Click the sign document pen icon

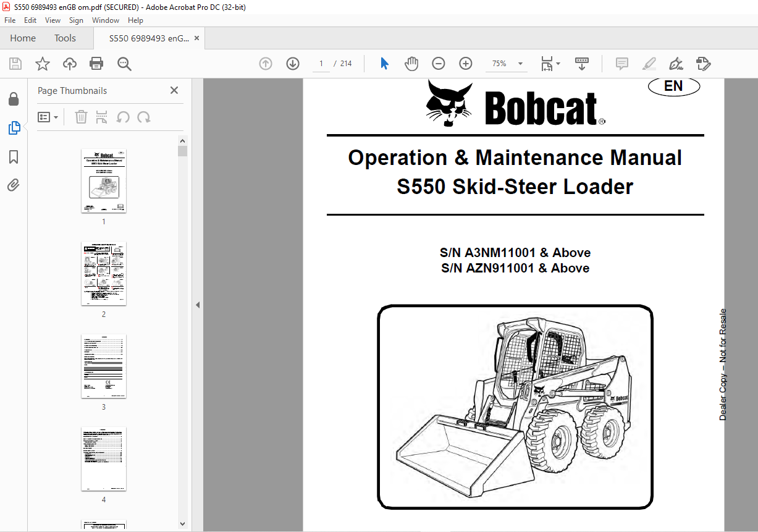point(676,64)
